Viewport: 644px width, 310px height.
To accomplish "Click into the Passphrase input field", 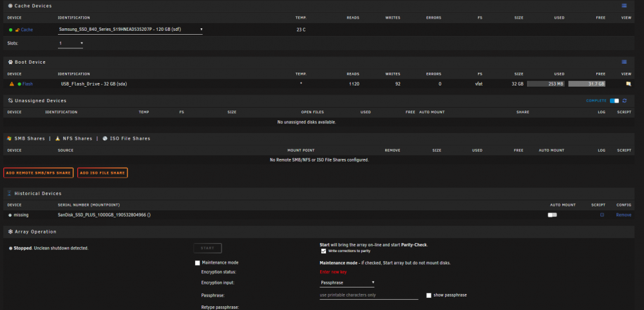I will pyautogui.click(x=369, y=295).
